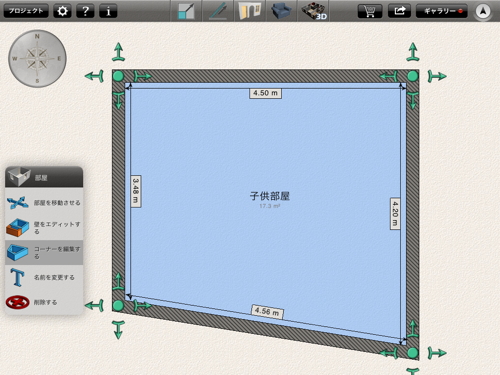Image resolution: width=500 pixels, height=375 pixels.
Task: Select the furniture armchair tab
Action: [281, 11]
